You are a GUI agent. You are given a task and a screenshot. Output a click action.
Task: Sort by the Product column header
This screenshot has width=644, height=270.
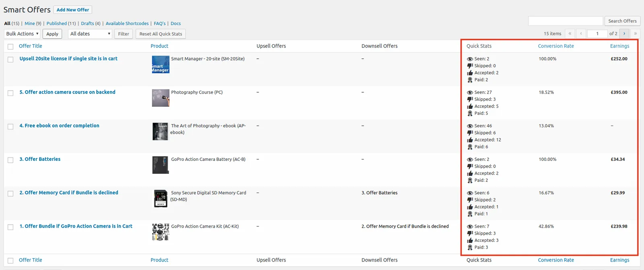click(x=159, y=46)
